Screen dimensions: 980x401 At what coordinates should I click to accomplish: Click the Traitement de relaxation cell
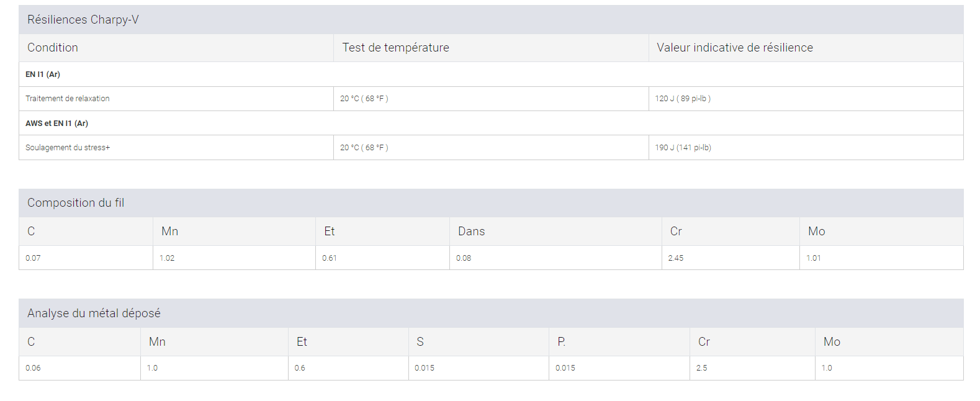[68, 99]
